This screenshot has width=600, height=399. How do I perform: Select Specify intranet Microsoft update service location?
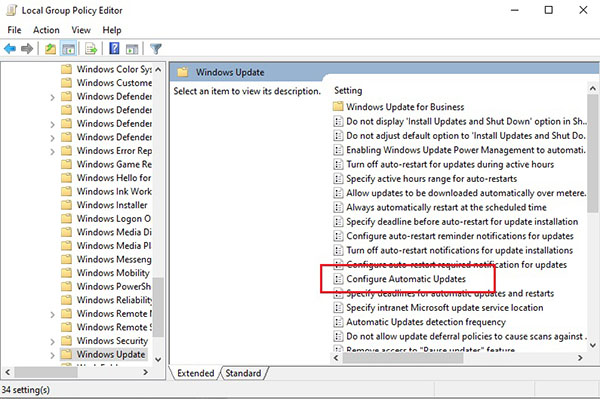[439, 308]
